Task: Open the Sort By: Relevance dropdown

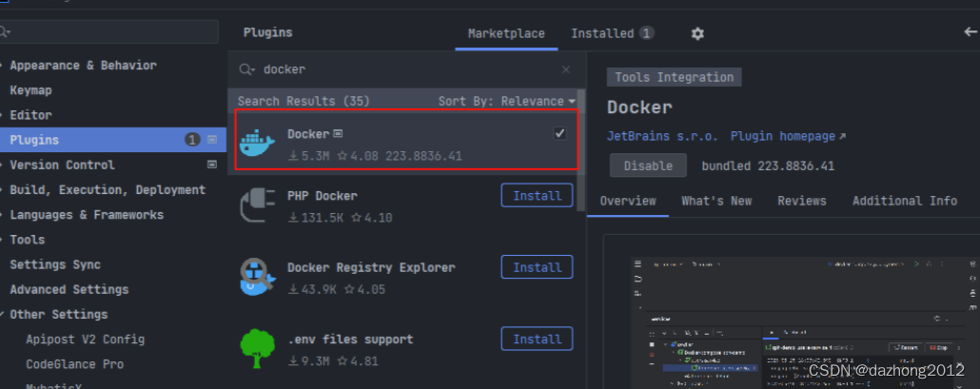Action: [x=507, y=101]
